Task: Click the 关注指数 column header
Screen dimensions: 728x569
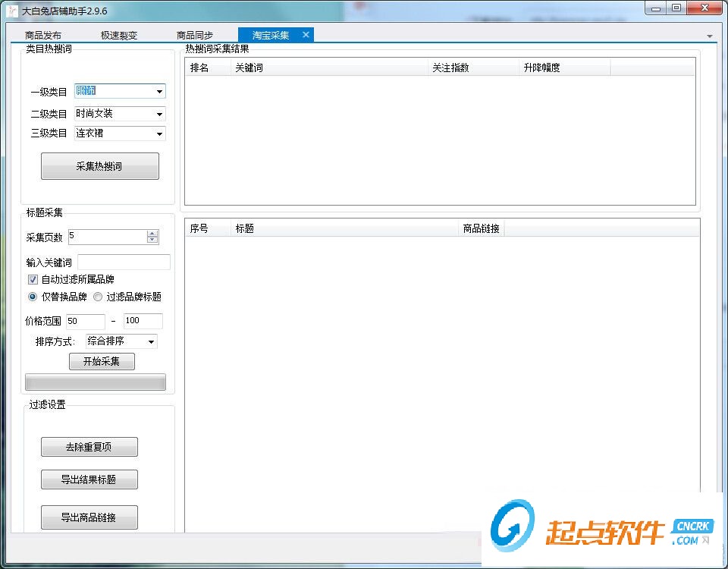Action: (x=473, y=68)
